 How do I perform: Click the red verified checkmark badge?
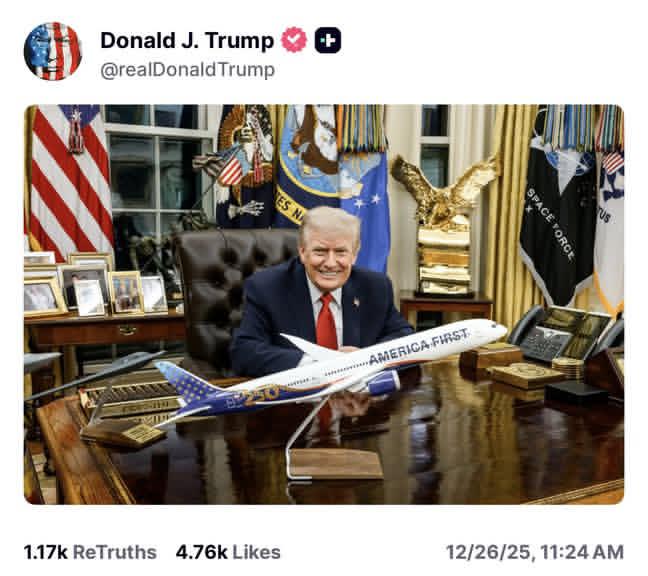tap(294, 40)
